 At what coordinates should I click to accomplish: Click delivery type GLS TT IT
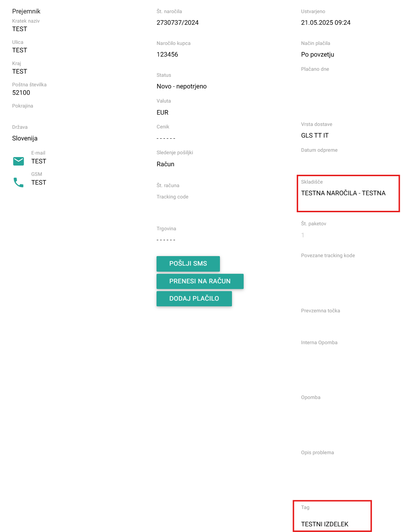315,135
